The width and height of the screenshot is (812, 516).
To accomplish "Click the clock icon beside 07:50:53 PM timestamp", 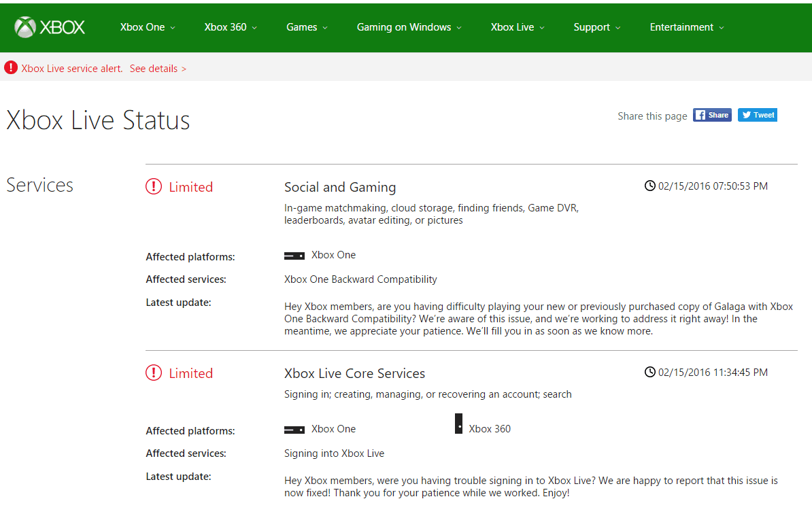I will click(650, 186).
